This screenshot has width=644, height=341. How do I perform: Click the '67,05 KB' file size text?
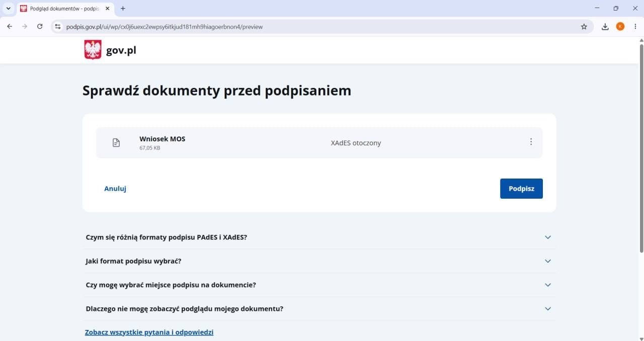click(x=150, y=148)
